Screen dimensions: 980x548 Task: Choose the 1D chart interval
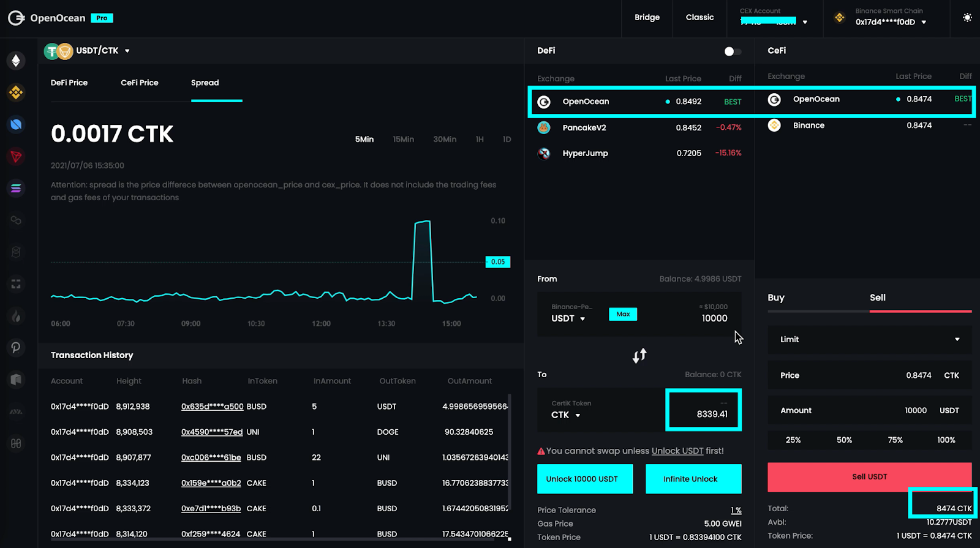pyautogui.click(x=507, y=140)
